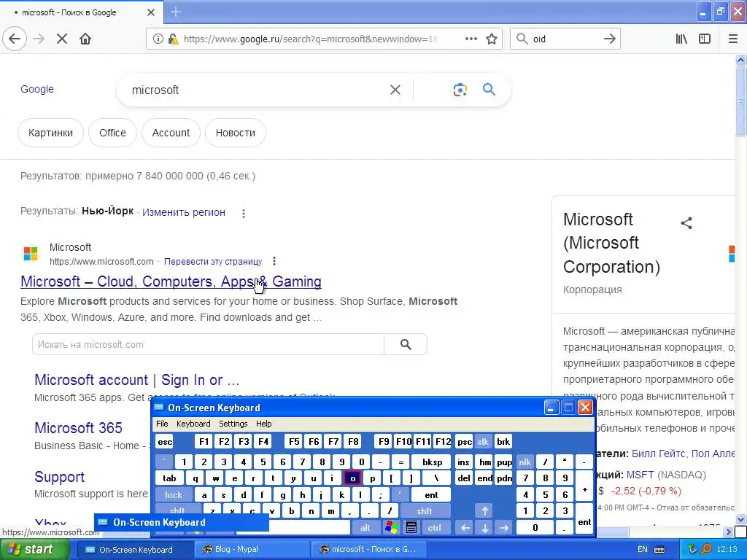Select the Account filter chip
747x560 pixels.
171,133
